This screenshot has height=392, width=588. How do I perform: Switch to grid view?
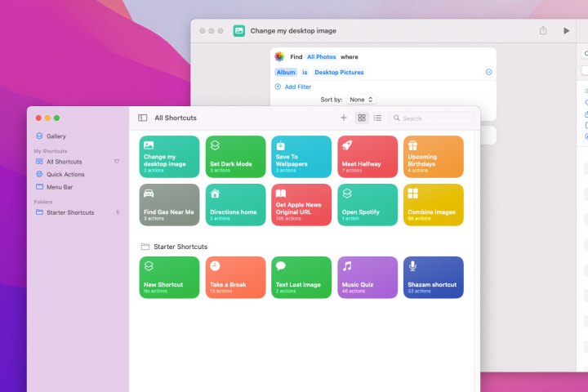[362, 118]
